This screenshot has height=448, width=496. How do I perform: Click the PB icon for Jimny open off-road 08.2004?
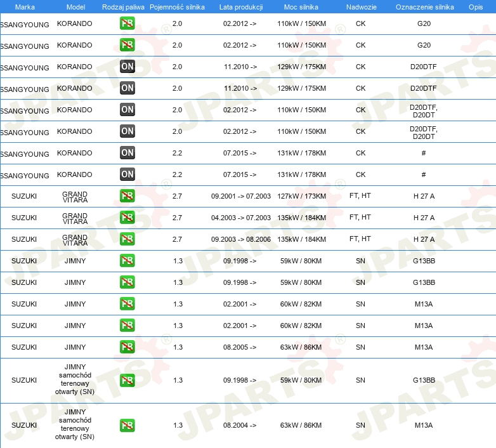point(127,425)
